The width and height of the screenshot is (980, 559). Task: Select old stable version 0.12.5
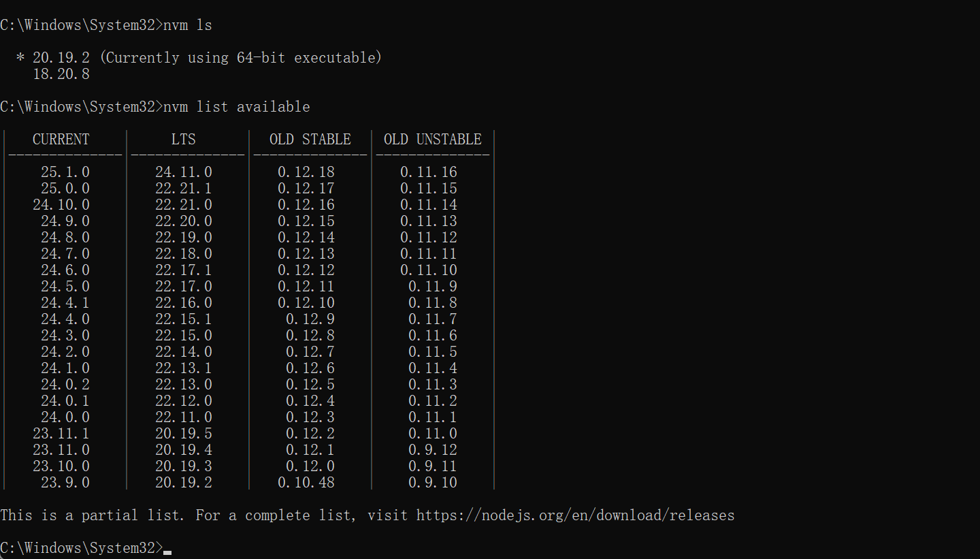click(x=310, y=385)
